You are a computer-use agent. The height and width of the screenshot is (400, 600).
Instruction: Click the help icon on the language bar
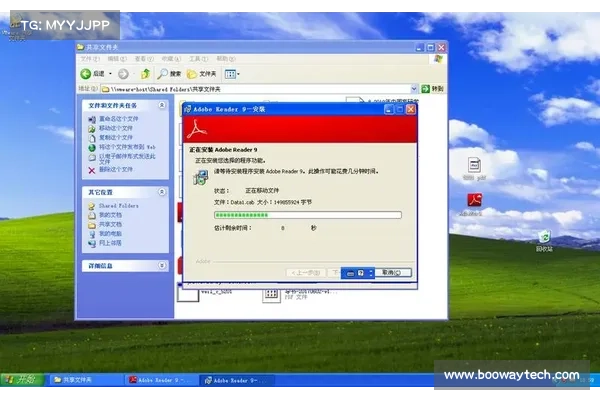360,273
